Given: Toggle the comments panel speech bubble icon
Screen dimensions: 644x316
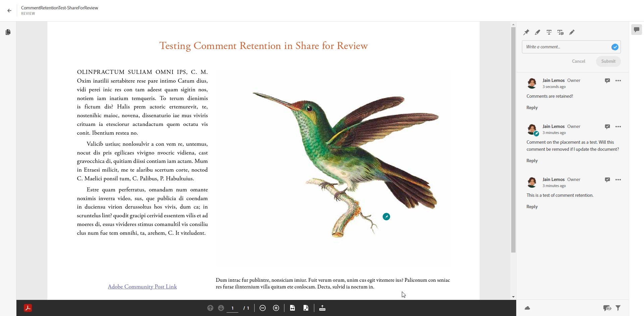Looking at the screenshot, I should tap(637, 30).
